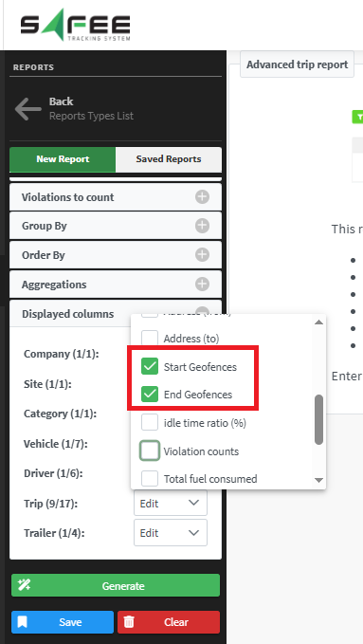
Task: Click the Driver (1/6): label
Action: pos(53,473)
